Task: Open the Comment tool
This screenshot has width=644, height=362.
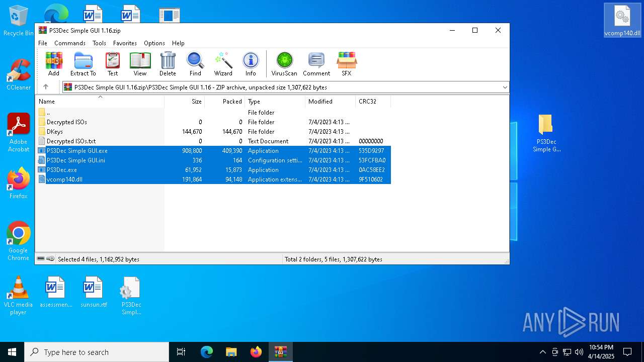Action: (316, 64)
